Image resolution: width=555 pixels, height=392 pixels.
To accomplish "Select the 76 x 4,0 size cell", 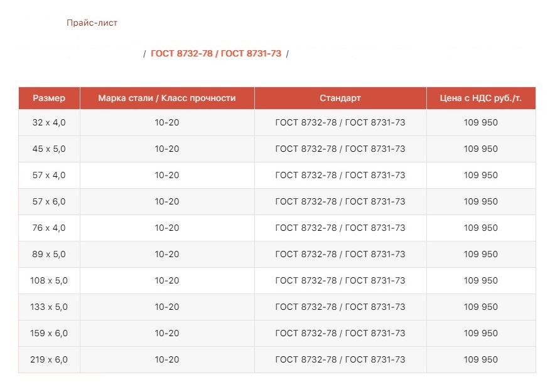I will pyautogui.click(x=49, y=228).
